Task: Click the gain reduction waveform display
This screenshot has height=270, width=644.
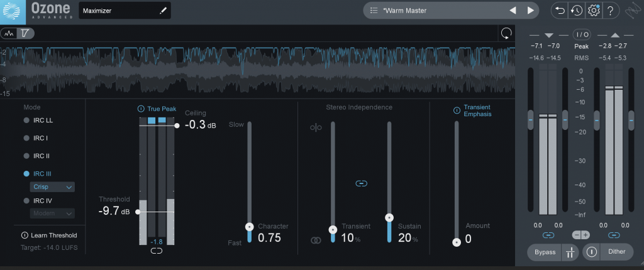Action: click(257, 71)
